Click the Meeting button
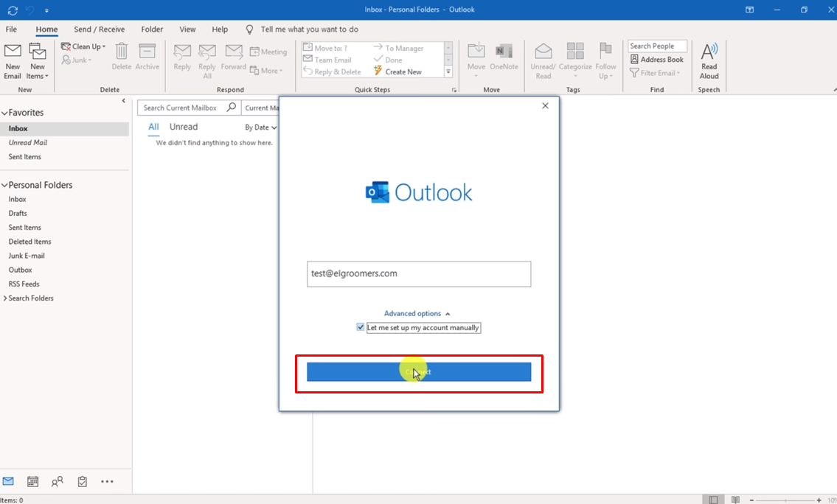The height and width of the screenshot is (504, 837). point(268,52)
